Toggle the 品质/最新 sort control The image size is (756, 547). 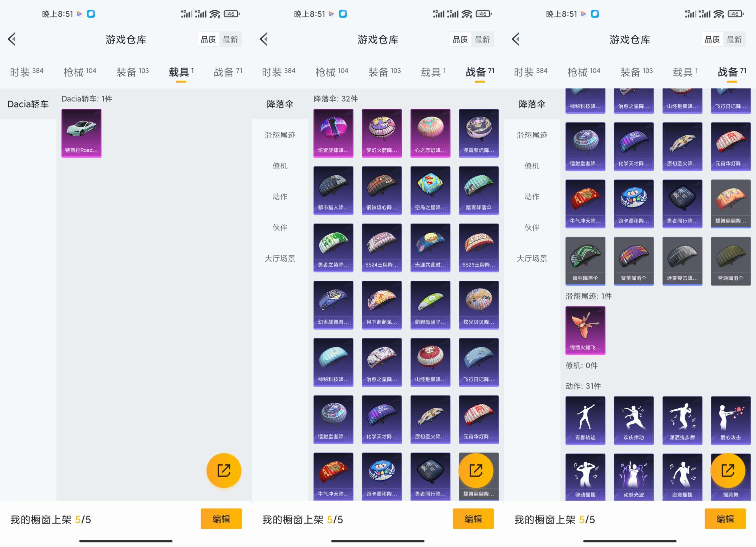pyautogui.click(x=219, y=39)
